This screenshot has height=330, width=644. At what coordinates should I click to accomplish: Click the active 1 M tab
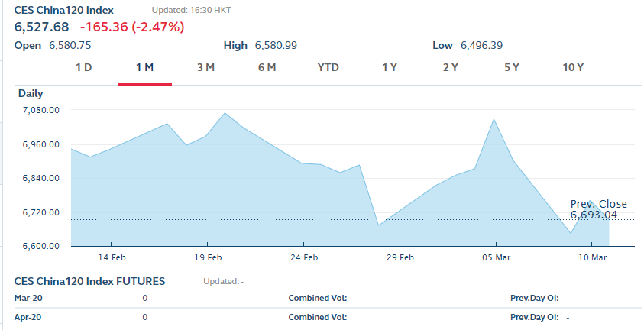[x=144, y=67]
